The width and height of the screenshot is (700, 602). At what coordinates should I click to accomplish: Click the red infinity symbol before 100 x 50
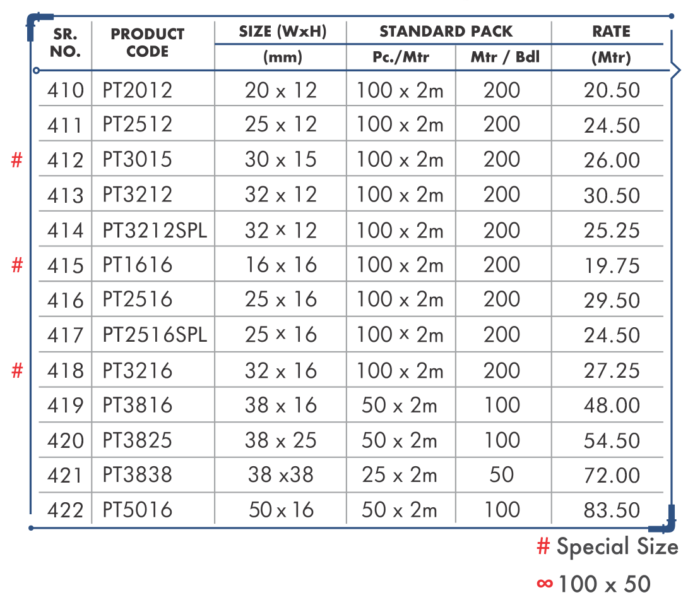click(544, 584)
